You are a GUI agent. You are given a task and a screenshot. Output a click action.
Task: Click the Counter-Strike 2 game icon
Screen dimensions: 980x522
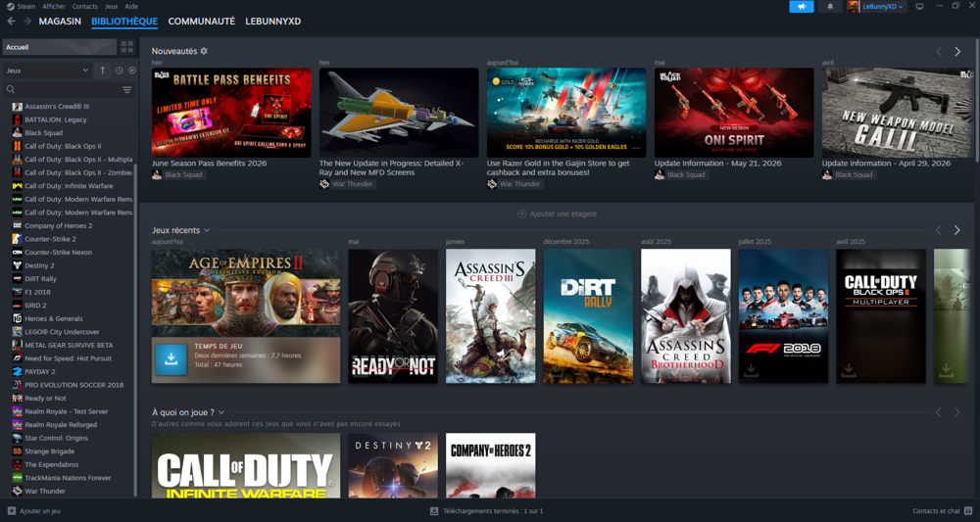(x=18, y=239)
